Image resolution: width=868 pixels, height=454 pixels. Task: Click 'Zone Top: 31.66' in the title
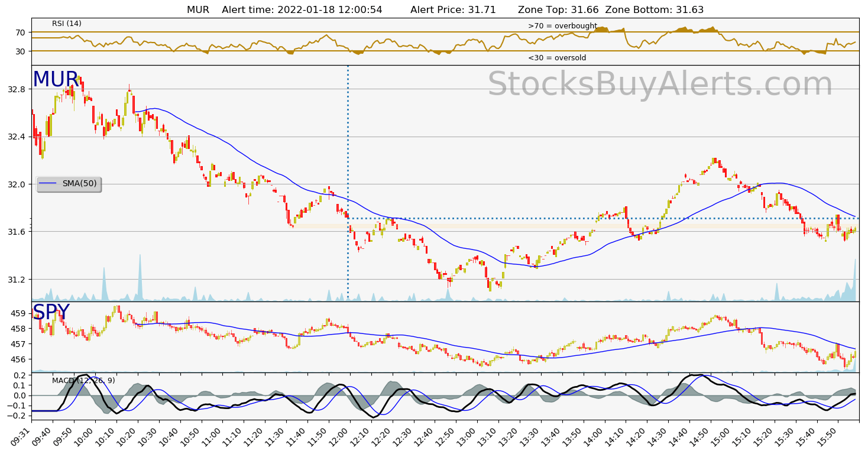[558, 10]
